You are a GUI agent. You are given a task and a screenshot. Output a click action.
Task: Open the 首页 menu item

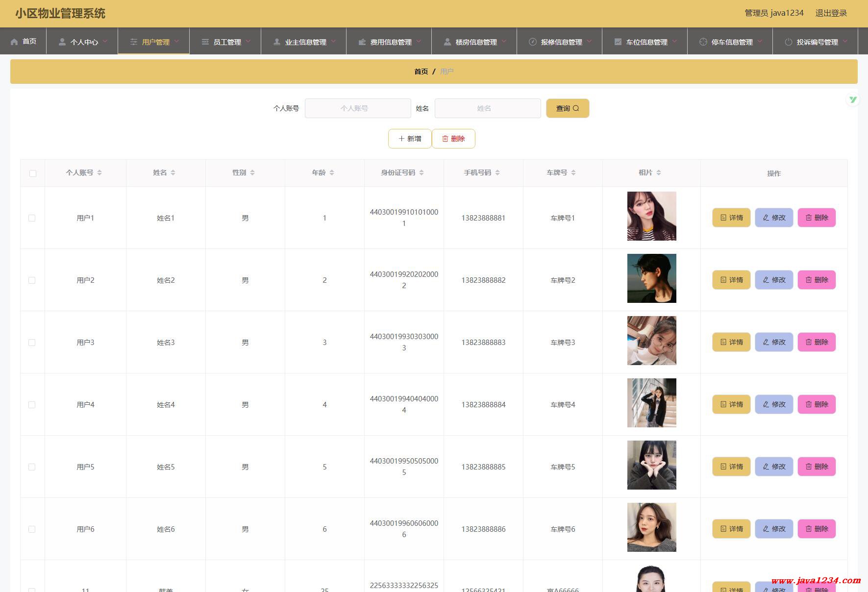click(x=24, y=41)
